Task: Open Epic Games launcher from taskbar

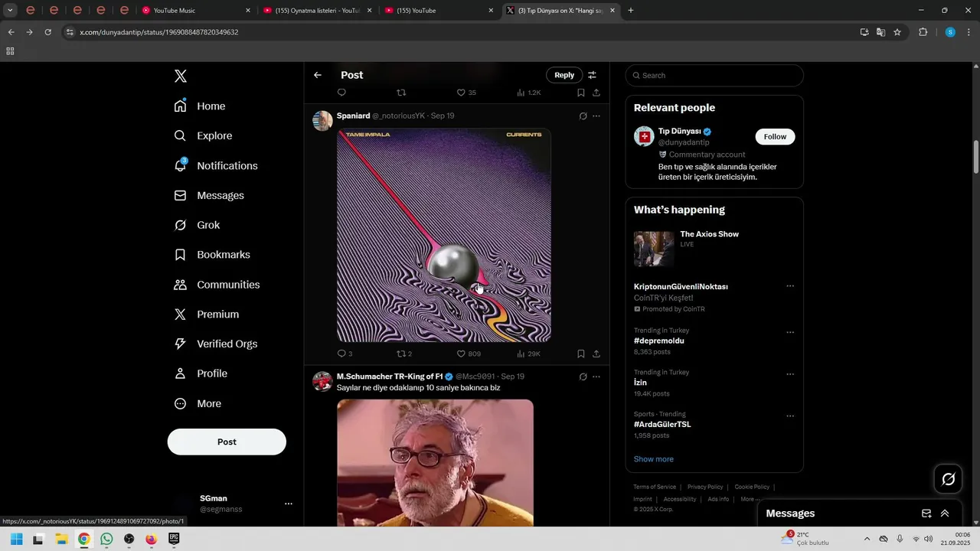Action: tap(174, 539)
